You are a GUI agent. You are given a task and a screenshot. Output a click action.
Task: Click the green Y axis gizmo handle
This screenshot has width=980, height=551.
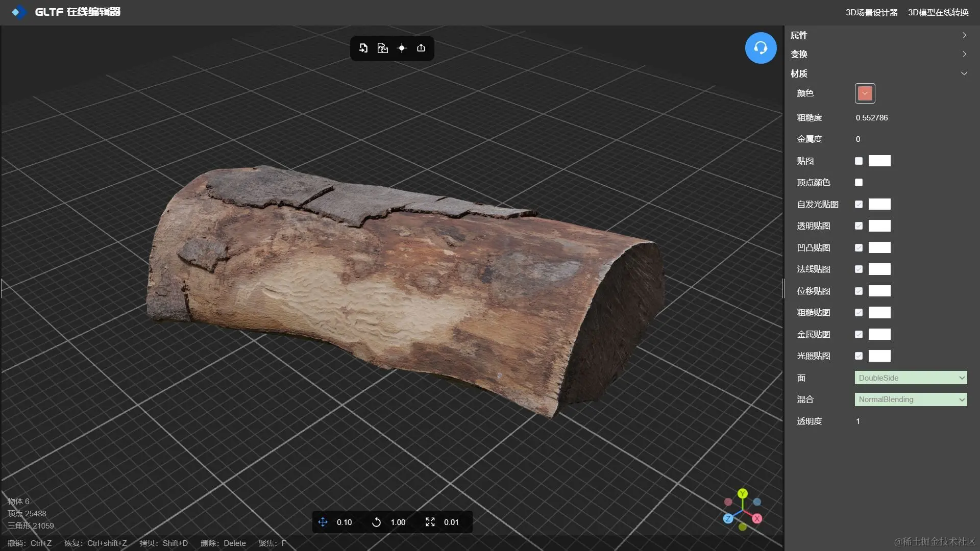pos(743,493)
